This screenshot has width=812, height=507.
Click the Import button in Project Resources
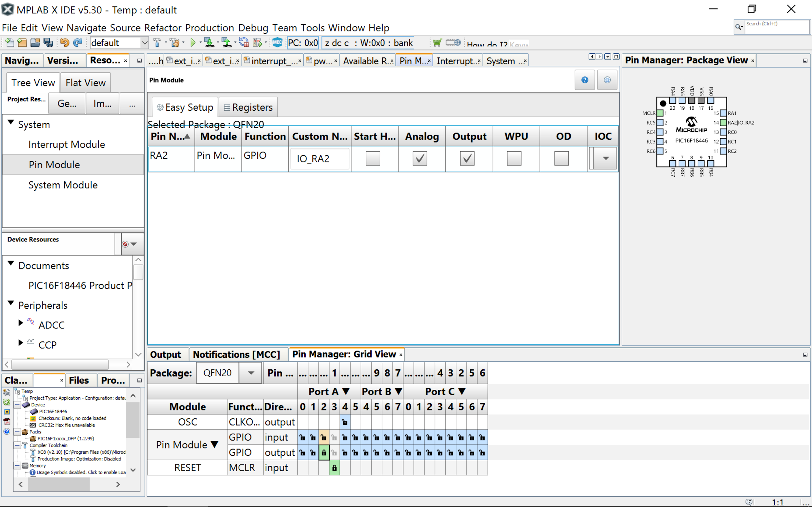(x=102, y=104)
